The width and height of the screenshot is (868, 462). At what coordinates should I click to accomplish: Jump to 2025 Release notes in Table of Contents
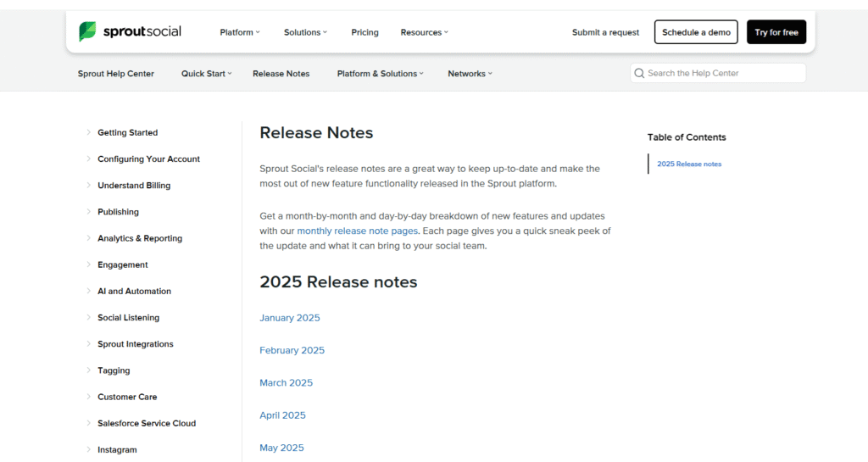pyautogui.click(x=689, y=164)
